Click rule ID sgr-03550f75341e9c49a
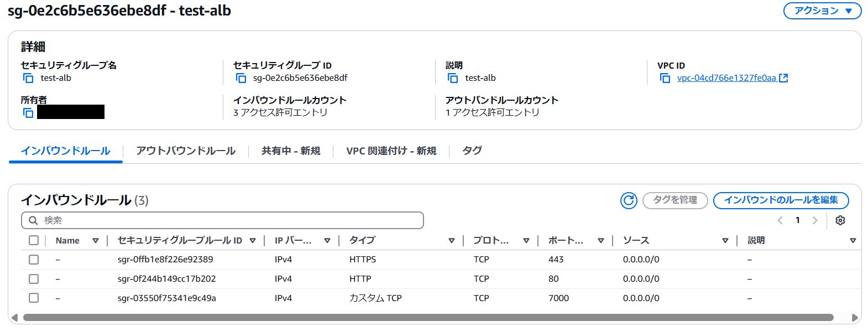The width and height of the screenshot is (868, 331). pos(167,298)
